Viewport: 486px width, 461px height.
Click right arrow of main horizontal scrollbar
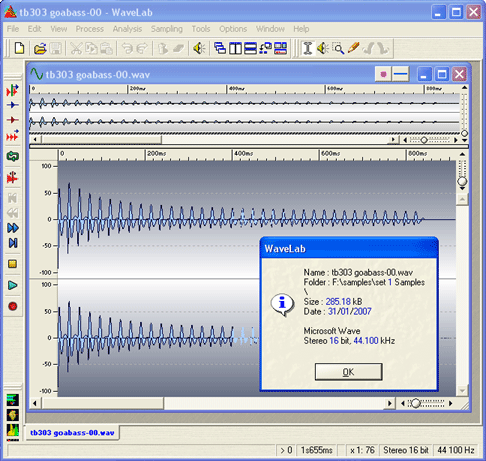click(389, 403)
